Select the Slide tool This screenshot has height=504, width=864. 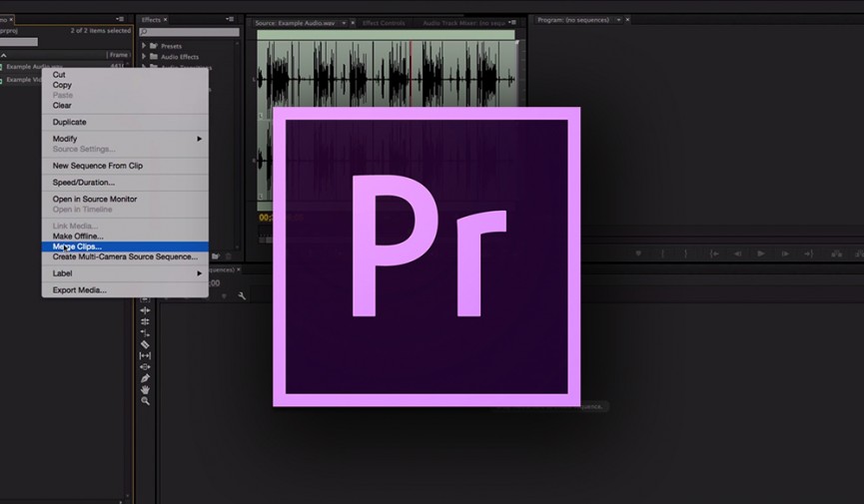coord(145,367)
